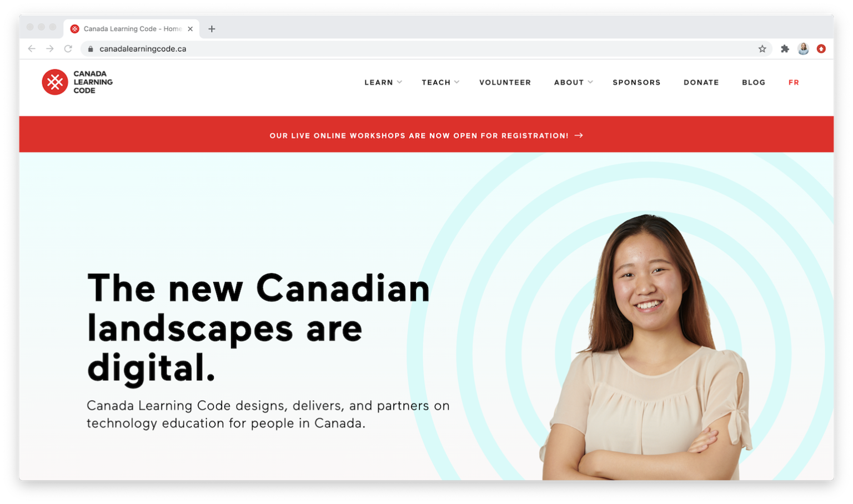Screen dimensions: 853x504
Task: Reload the current page
Action: (68, 49)
